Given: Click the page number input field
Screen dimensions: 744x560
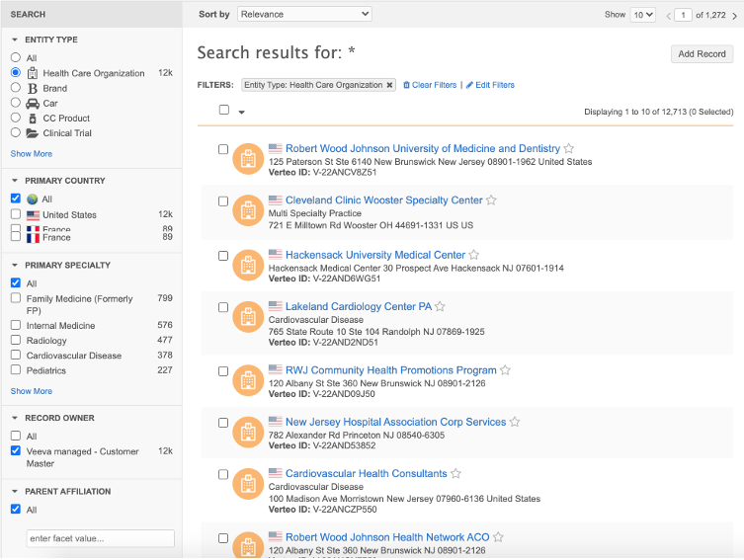Looking at the screenshot, I should (x=684, y=15).
